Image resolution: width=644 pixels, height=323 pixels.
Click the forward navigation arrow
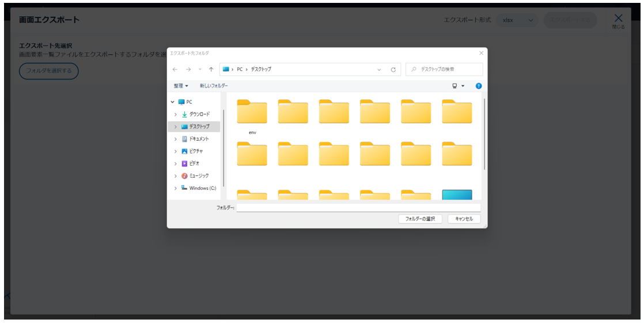[188, 69]
